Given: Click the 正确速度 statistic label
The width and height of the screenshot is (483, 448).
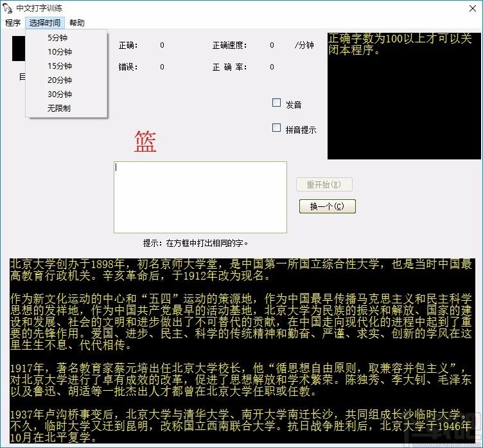Looking at the screenshot, I should coord(229,46).
